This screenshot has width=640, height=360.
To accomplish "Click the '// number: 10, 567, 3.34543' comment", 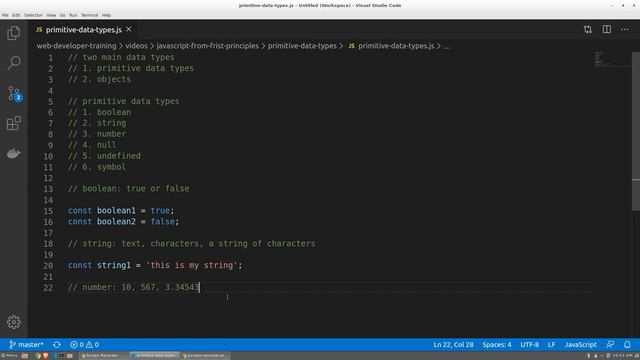I will coord(133,287).
